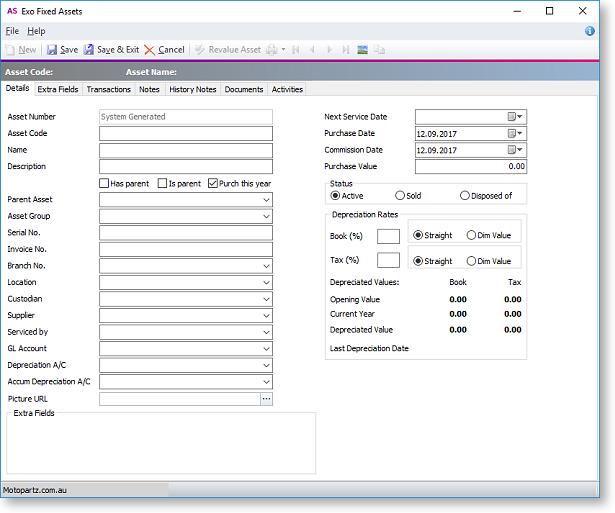Click the Picture URL browse ellipsis button

point(266,398)
